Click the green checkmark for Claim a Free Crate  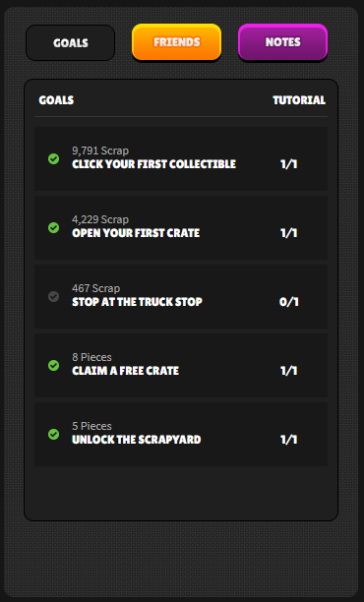[54, 365]
